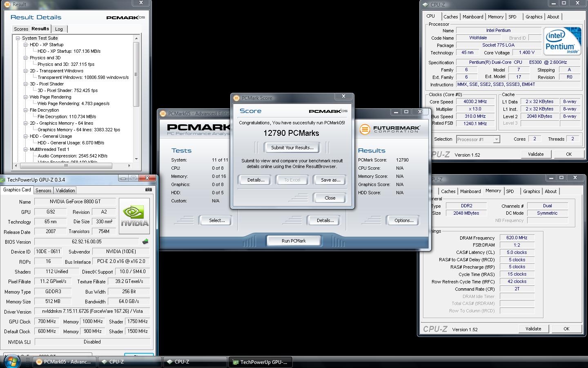Click Core Speed 4030.2 MHz value

tap(475, 102)
